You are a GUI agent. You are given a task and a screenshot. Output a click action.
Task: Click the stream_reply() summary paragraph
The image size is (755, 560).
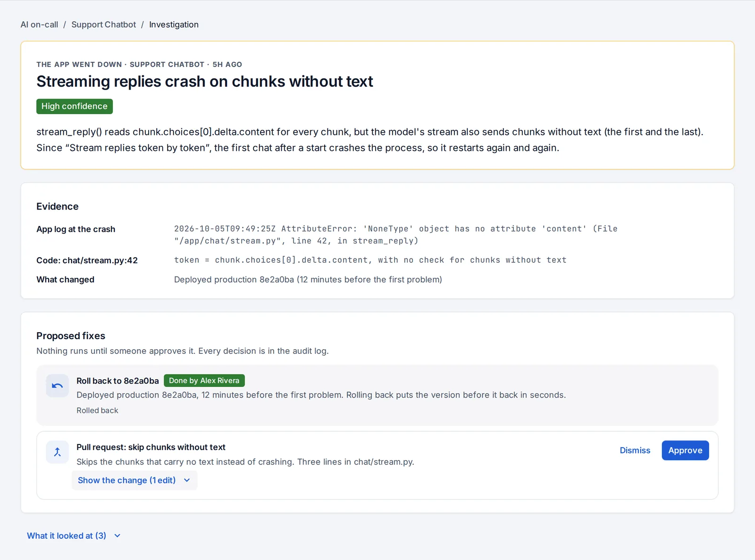[x=369, y=140]
